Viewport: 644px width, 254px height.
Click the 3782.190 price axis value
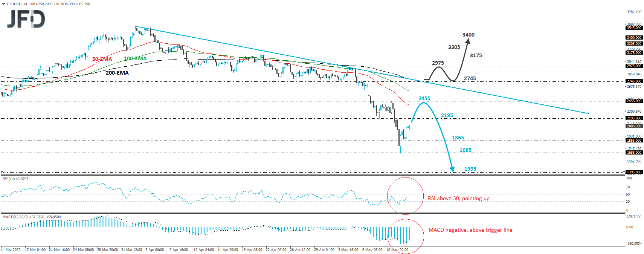(634, 12)
